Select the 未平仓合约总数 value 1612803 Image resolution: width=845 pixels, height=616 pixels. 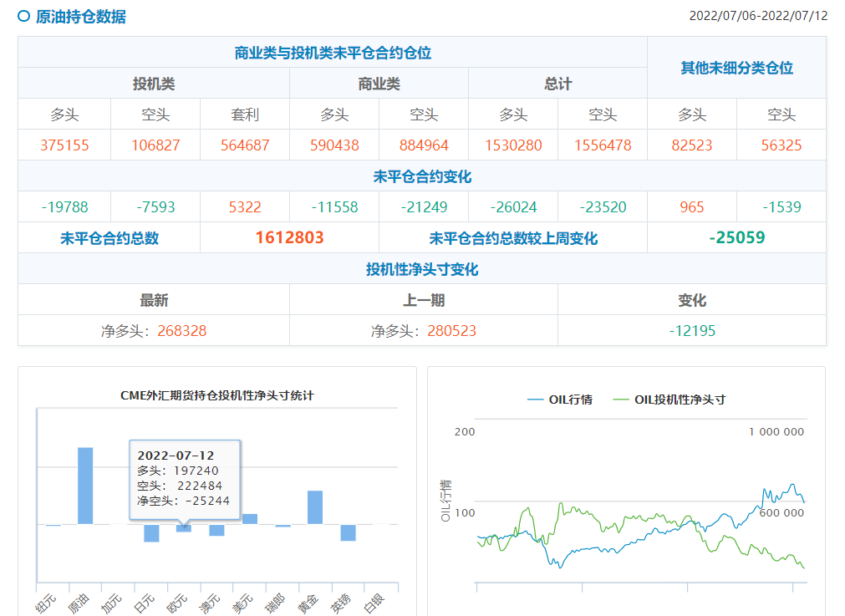pos(289,238)
